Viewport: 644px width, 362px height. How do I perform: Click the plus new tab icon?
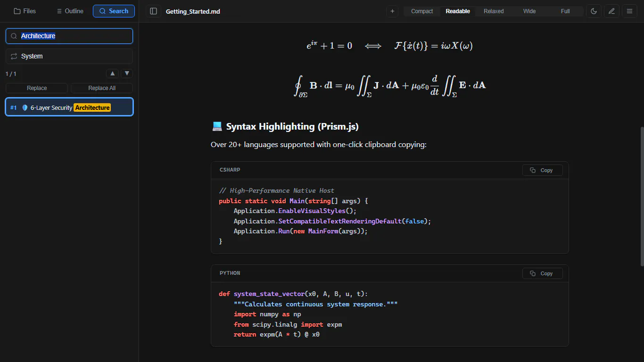[392, 11]
